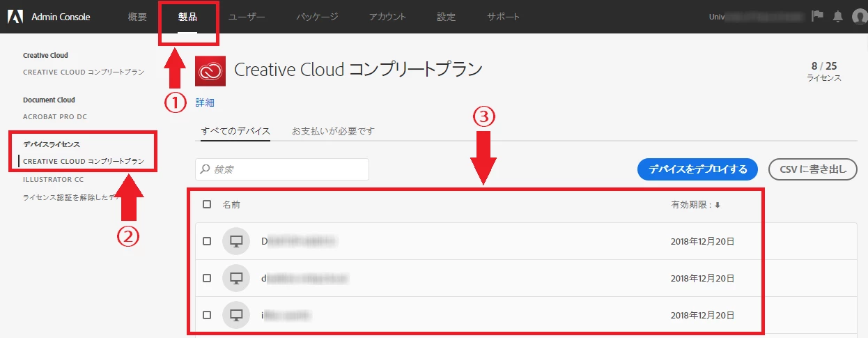The height and width of the screenshot is (338, 868).
Task: Check the box for device starting with D
Action: point(206,241)
